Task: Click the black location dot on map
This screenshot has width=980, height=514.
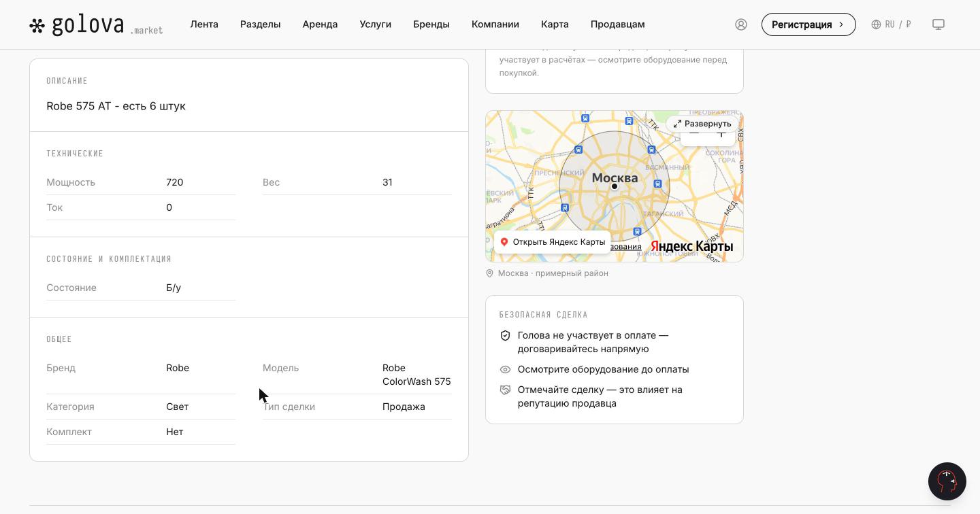Action: click(615, 186)
